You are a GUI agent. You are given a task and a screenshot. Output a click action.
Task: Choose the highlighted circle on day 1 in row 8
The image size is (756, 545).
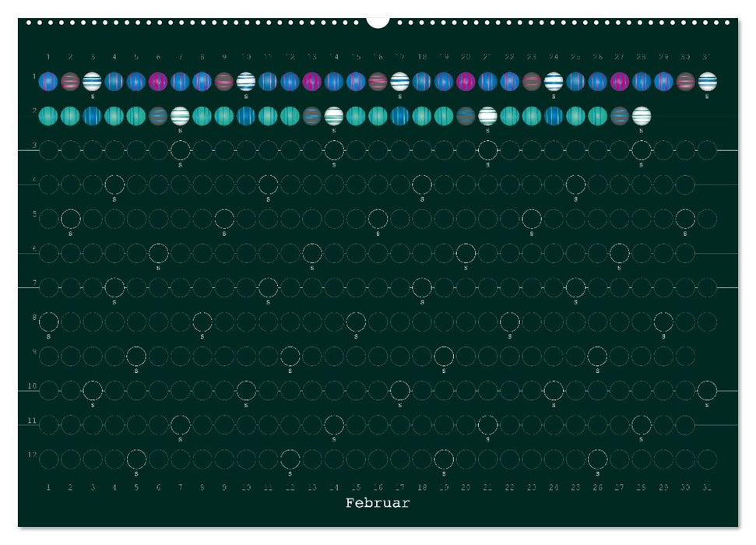click(48, 322)
